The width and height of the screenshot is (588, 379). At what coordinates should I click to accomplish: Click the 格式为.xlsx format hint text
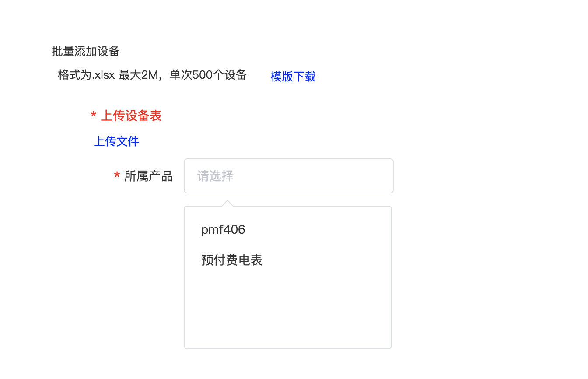pos(86,75)
